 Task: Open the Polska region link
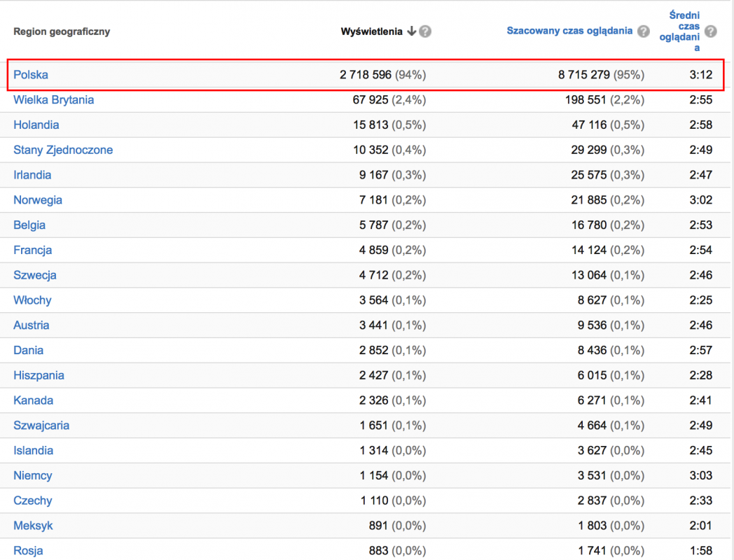coord(31,75)
